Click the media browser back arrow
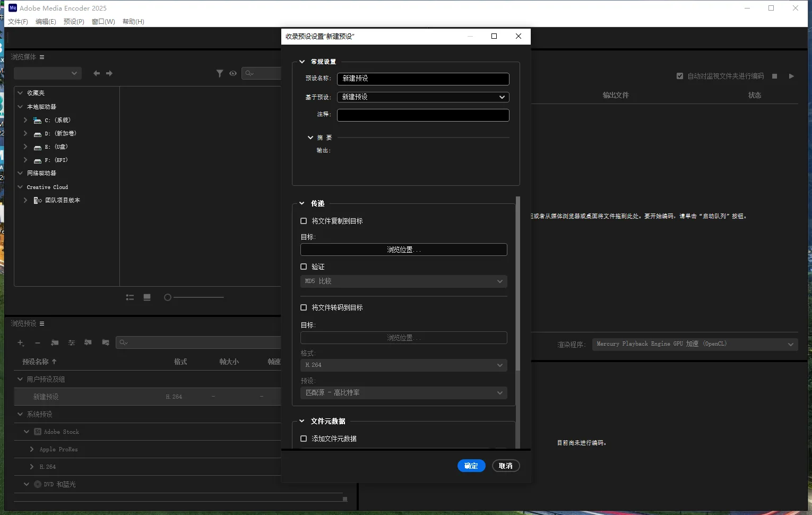Screen dimensions: 812x515 [97, 73]
